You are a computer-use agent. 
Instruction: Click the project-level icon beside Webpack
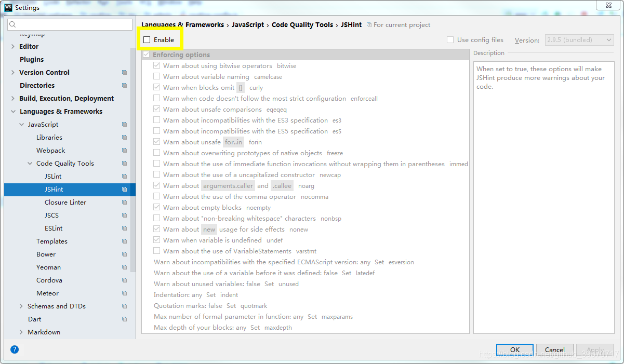(x=124, y=151)
